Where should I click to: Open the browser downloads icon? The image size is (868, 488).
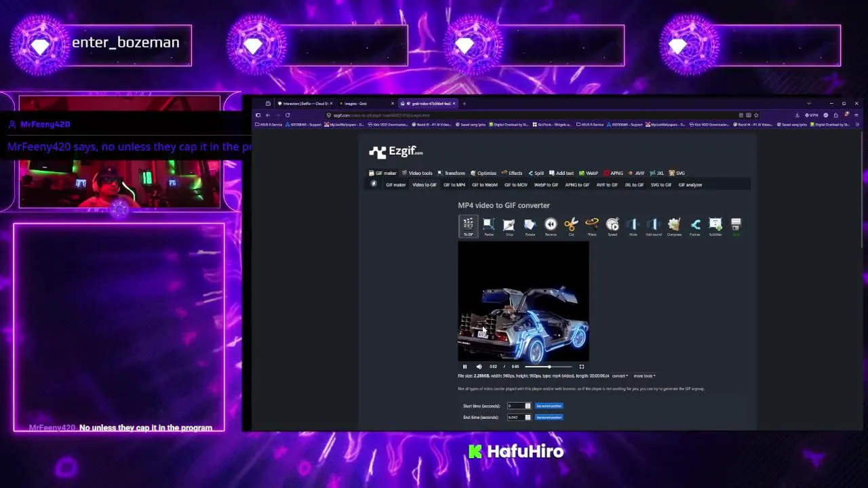coord(797,115)
